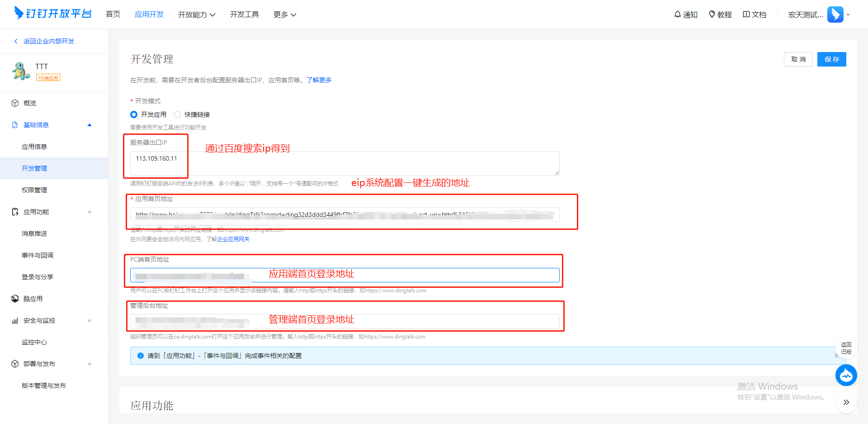Image resolution: width=868 pixels, height=424 pixels.
Task: Click the 部署与发布 box icon
Action: point(15,364)
